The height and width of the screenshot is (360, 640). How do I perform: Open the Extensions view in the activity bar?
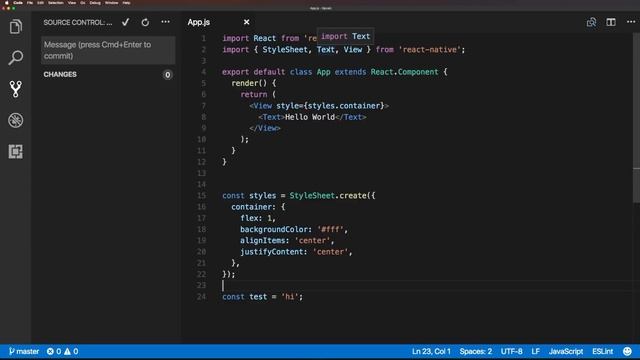click(x=16, y=151)
